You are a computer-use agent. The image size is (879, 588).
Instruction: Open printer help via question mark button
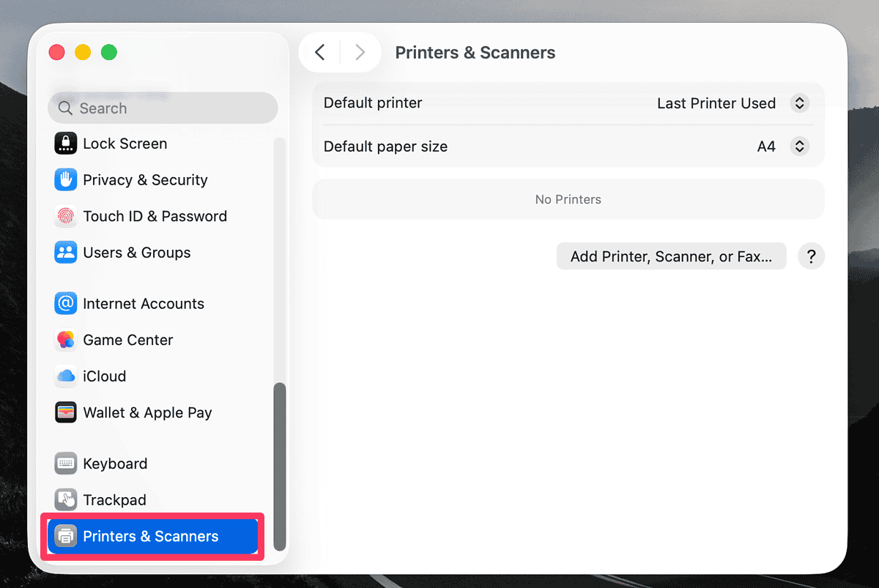click(811, 256)
